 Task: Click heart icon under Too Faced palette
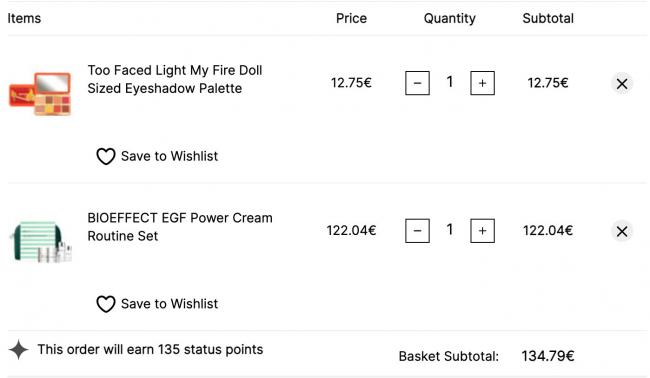pos(106,156)
